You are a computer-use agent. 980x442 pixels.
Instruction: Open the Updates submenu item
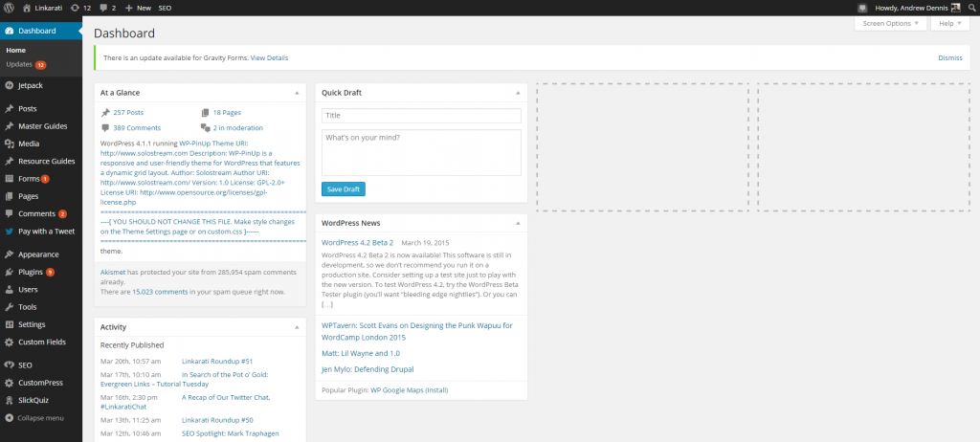(26, 64)
